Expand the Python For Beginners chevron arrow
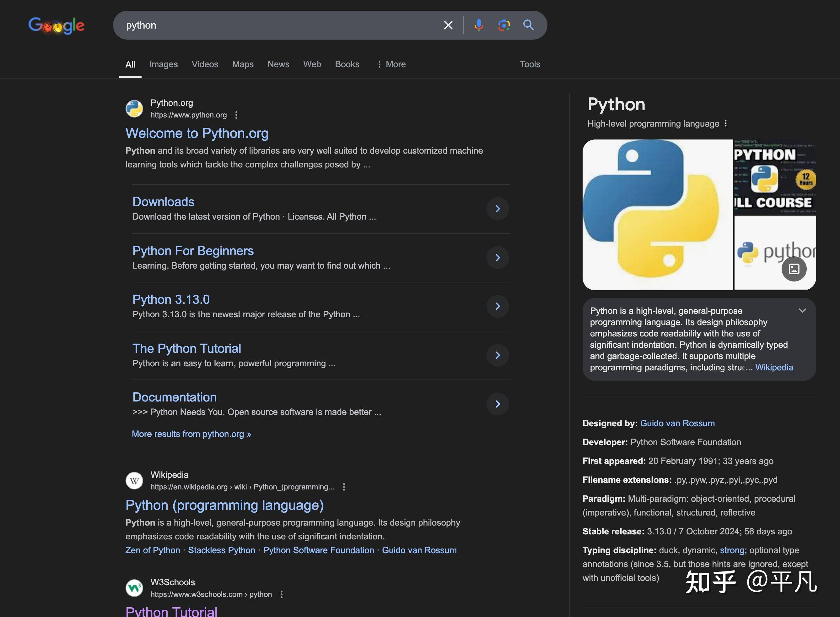840x617 pixels. tap(498, 258)
